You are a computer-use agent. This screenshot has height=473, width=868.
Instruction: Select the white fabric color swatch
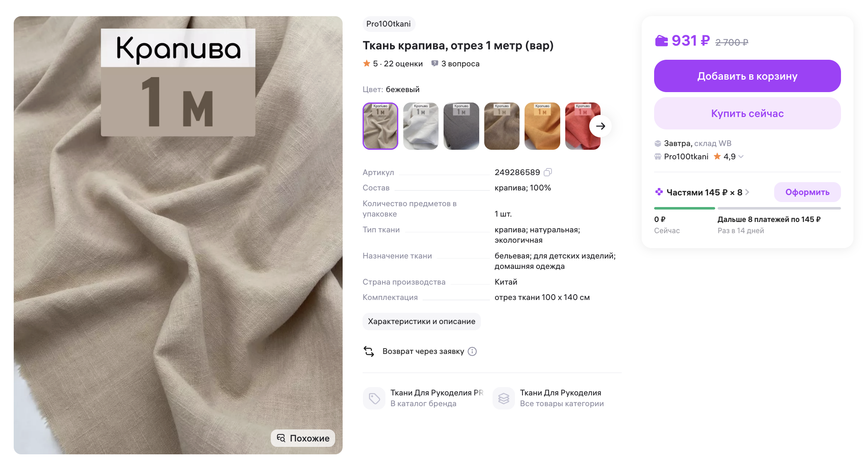click(421, 126)
